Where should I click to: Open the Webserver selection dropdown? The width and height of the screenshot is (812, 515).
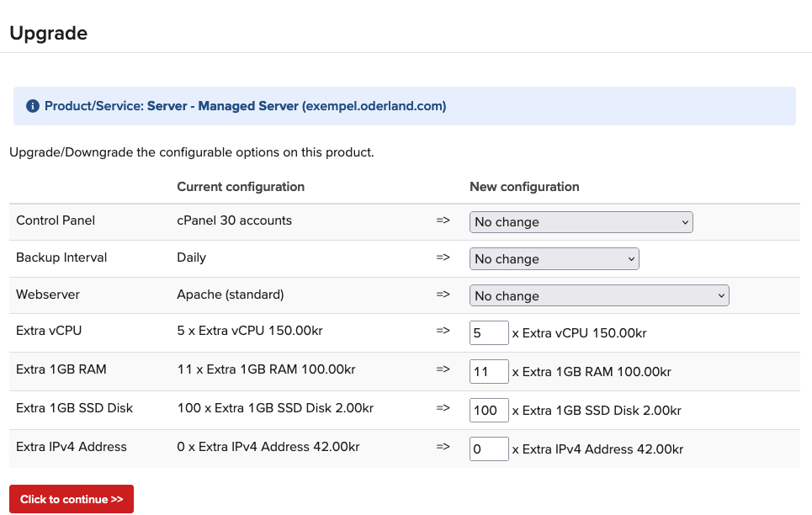(x=598, y=296)
